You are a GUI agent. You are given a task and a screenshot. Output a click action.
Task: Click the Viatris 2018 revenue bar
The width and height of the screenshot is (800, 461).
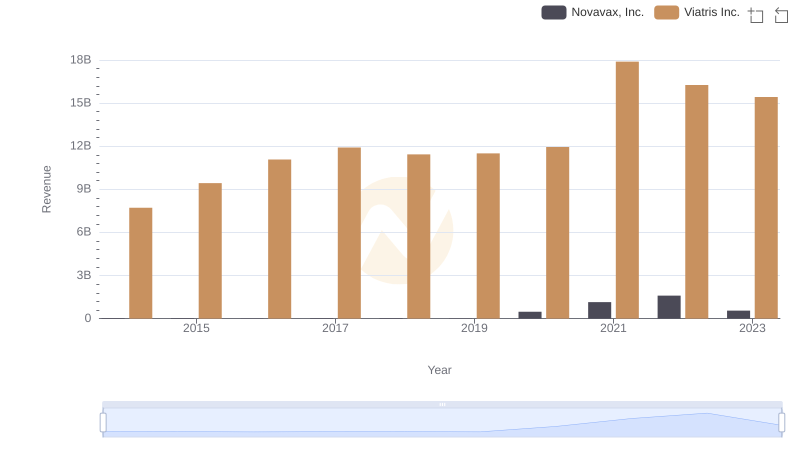pos(419,237)
